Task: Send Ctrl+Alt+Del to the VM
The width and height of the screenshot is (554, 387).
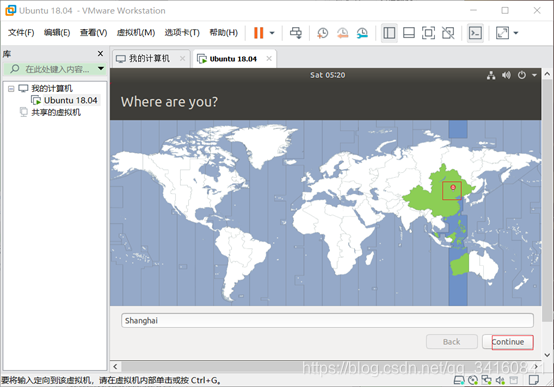Action: click(296, 33)
